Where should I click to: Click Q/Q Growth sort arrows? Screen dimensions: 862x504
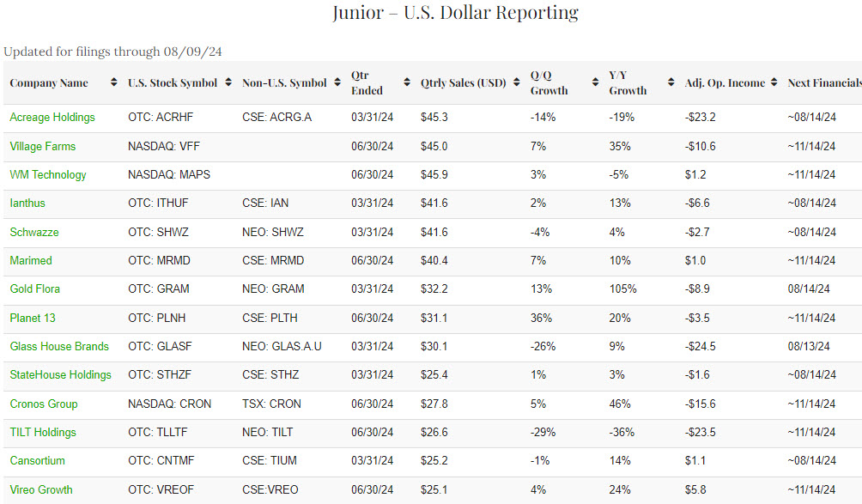coord(595,83)
